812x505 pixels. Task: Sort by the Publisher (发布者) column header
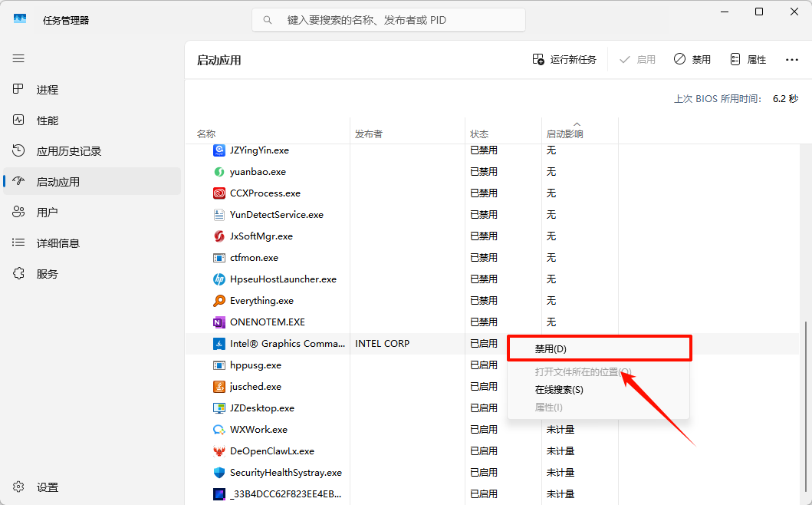[368, 134]
